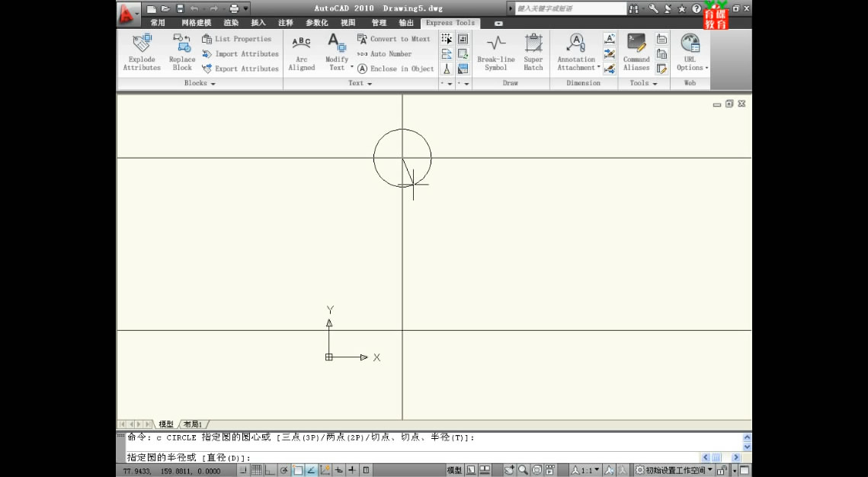Click the Pan hand icon in status bar
This screenshot has height=477, width=868.
click(509, 470)
